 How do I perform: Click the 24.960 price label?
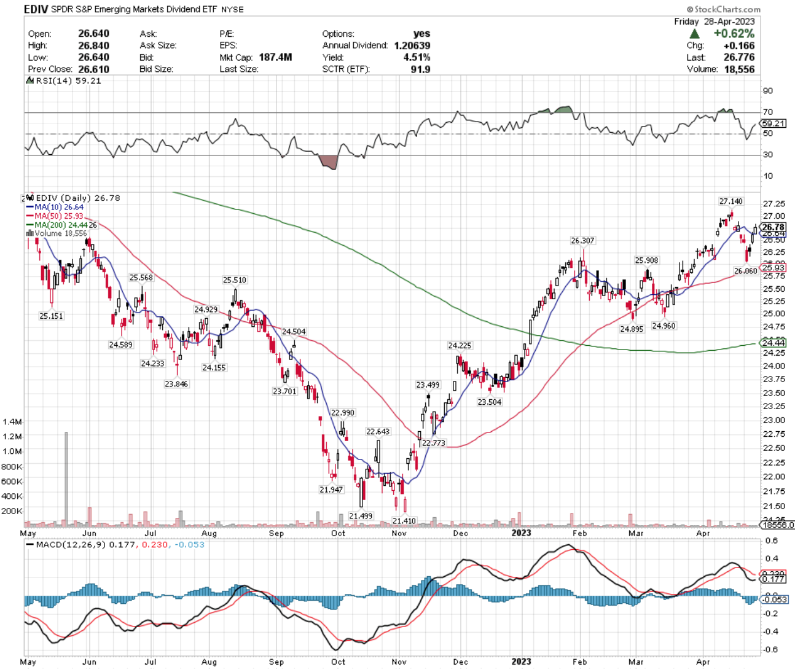pyautogui.click(x=664, y=326)
